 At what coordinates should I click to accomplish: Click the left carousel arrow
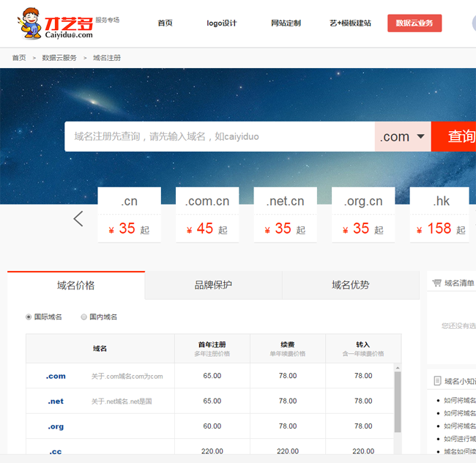coord(78,218)
